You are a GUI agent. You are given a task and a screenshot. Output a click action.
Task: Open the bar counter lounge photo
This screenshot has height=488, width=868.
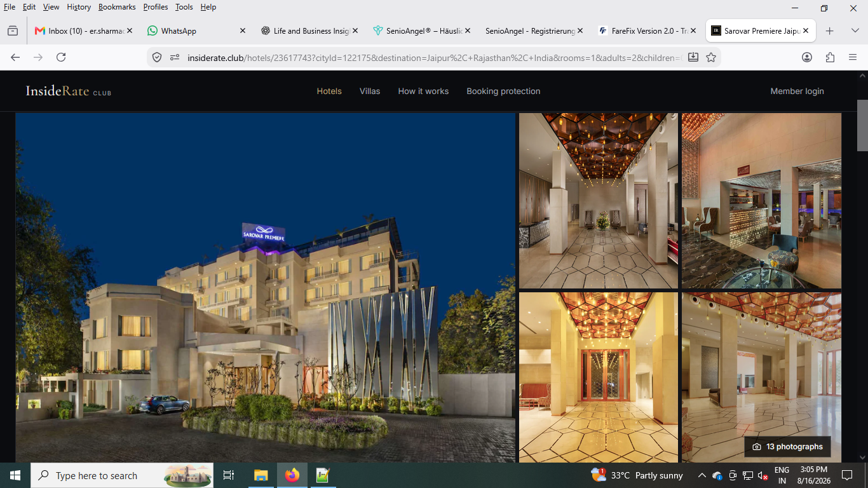click(x=761, y=201)
